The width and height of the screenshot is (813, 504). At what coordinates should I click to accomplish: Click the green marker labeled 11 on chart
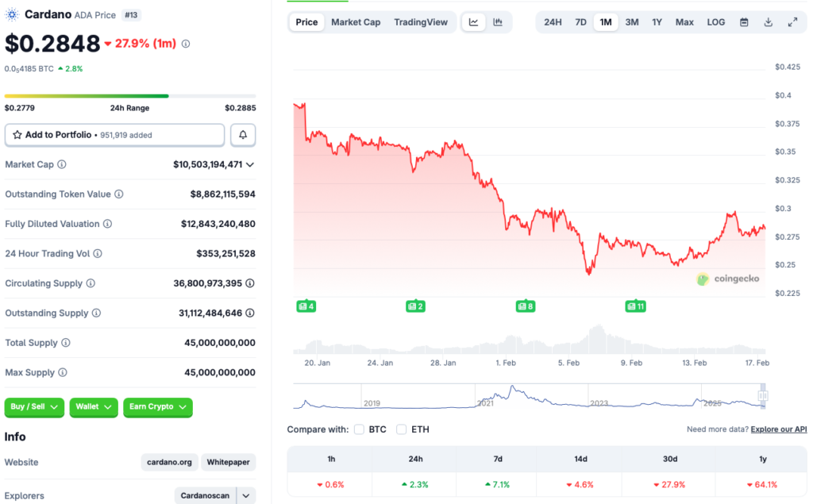click(x=635, y=306)
